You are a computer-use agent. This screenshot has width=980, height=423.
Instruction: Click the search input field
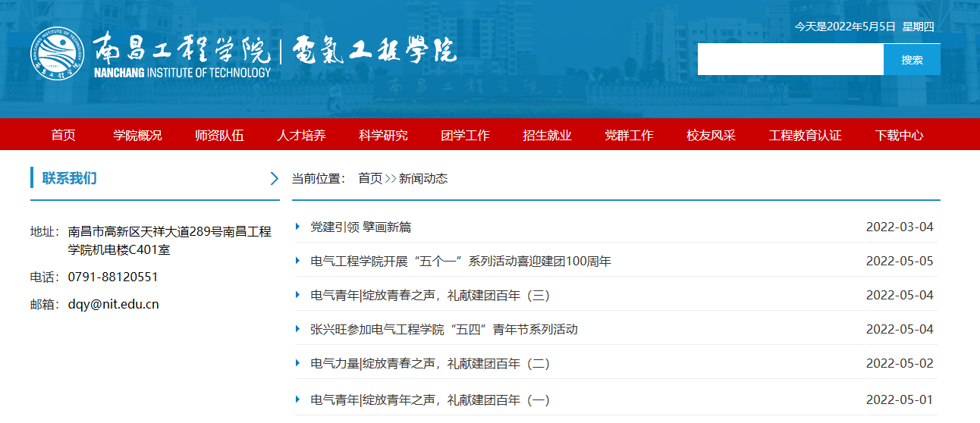pos(790,60)
